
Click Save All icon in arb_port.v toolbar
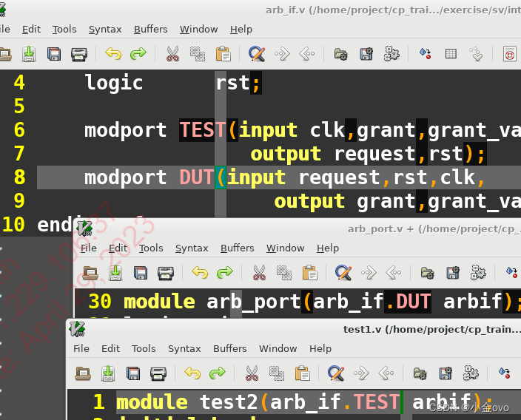(141, 273)
